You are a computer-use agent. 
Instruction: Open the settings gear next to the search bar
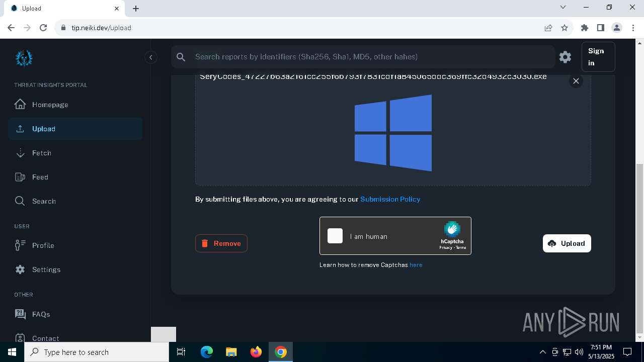tap(565, 57)
